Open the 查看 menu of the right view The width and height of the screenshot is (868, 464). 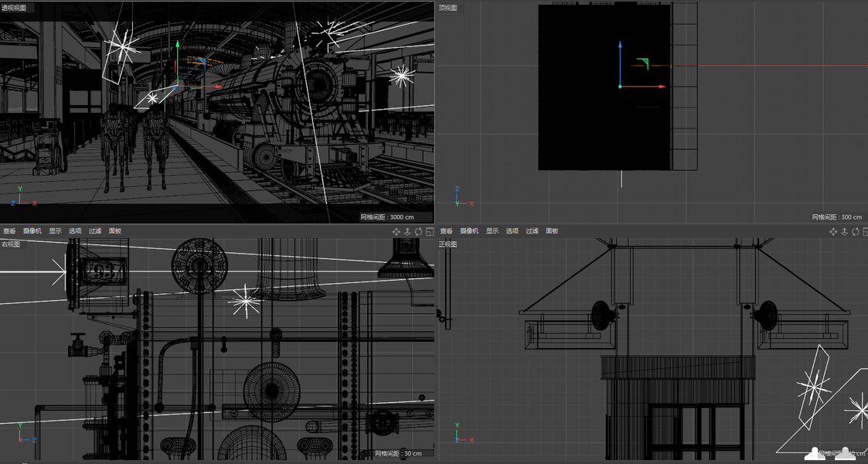[x=9, y=231]
